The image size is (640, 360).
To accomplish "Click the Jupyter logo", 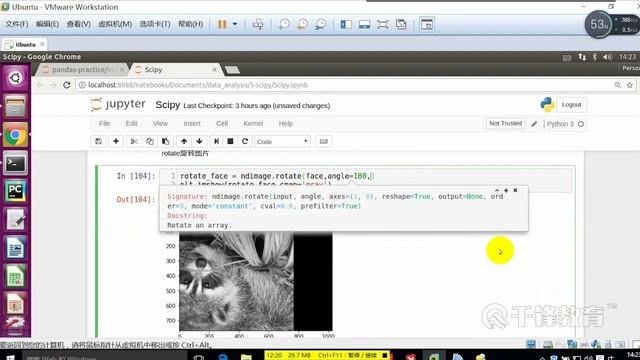I will (x=118, y=104).
